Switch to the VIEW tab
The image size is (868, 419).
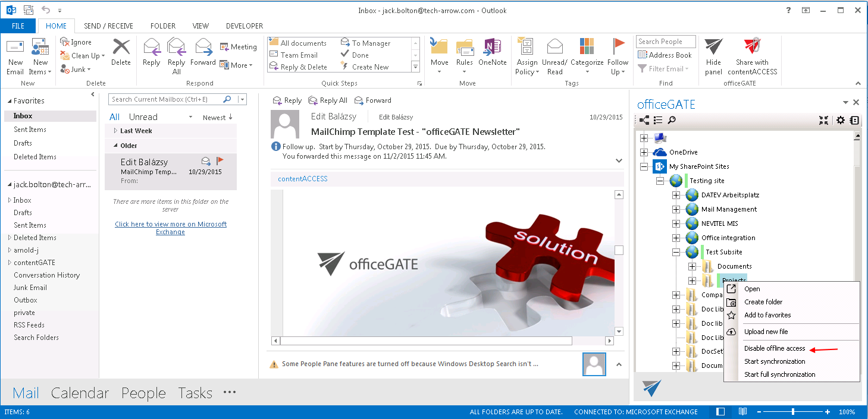tap(201, 26)
